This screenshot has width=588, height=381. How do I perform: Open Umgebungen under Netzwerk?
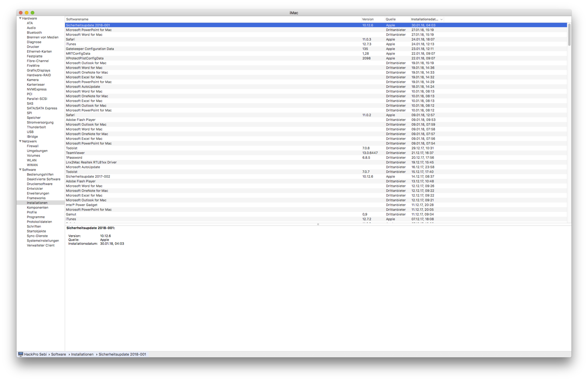click(x=37, y=151)
